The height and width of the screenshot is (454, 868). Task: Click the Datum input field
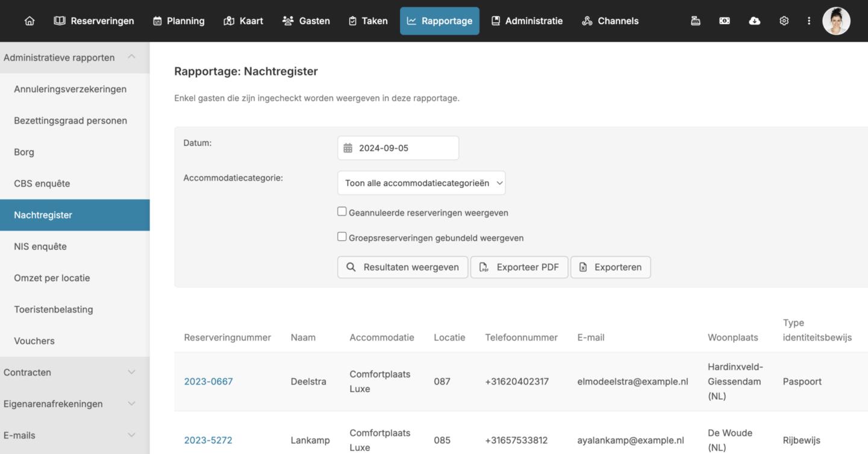(404, 148)
